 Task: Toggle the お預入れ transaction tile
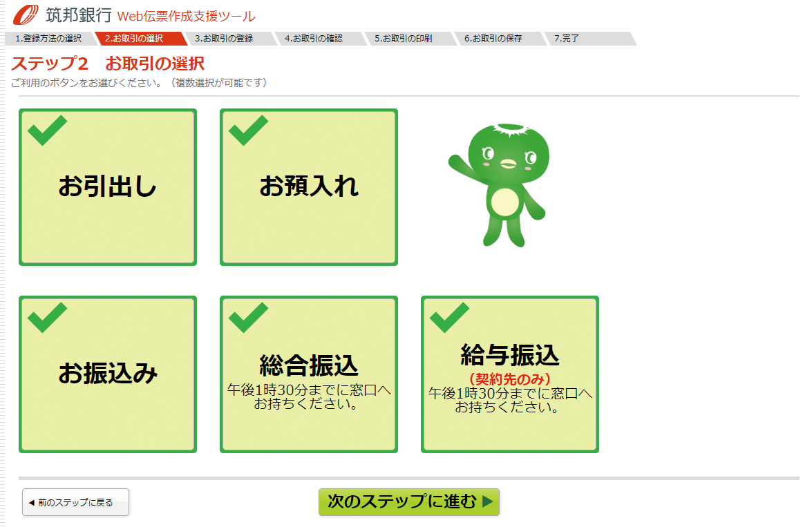309,187
